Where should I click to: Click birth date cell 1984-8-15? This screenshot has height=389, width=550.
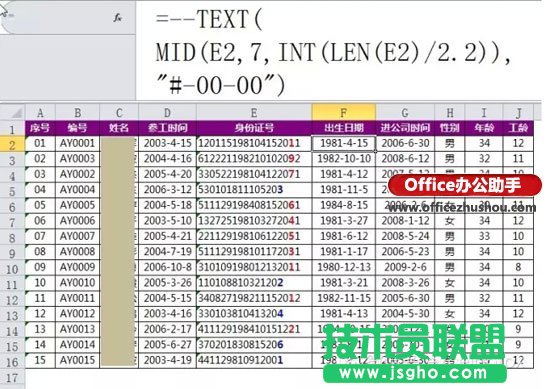[343, 205]
